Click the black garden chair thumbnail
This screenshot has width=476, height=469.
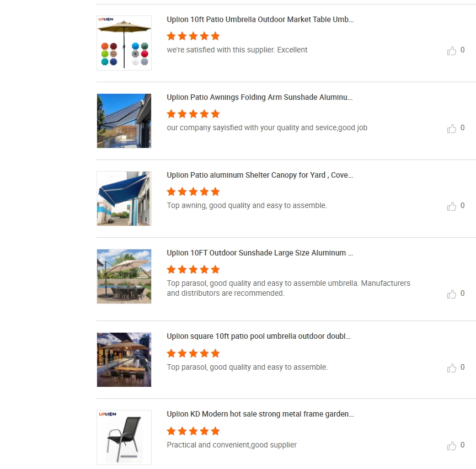(124, 438)
